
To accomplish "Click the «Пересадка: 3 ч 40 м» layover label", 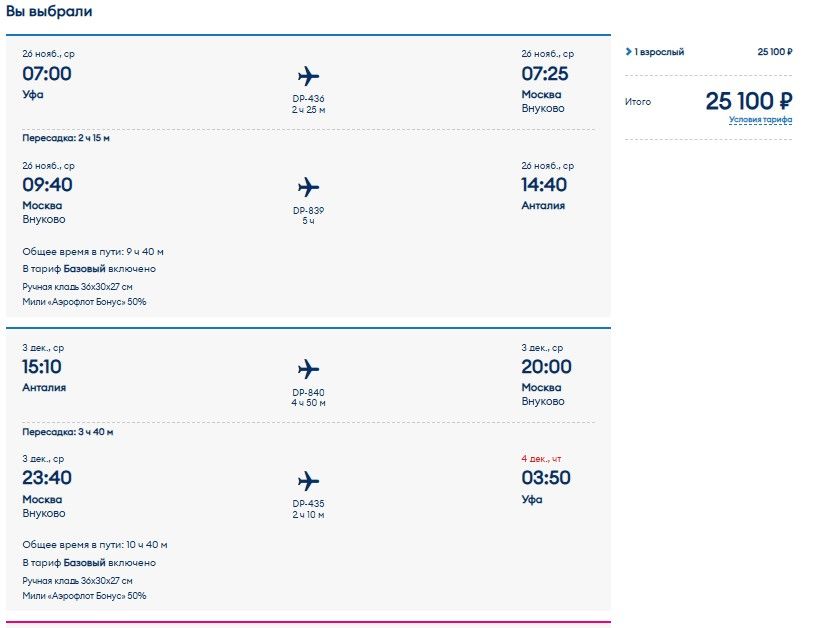I will (67, 432).
